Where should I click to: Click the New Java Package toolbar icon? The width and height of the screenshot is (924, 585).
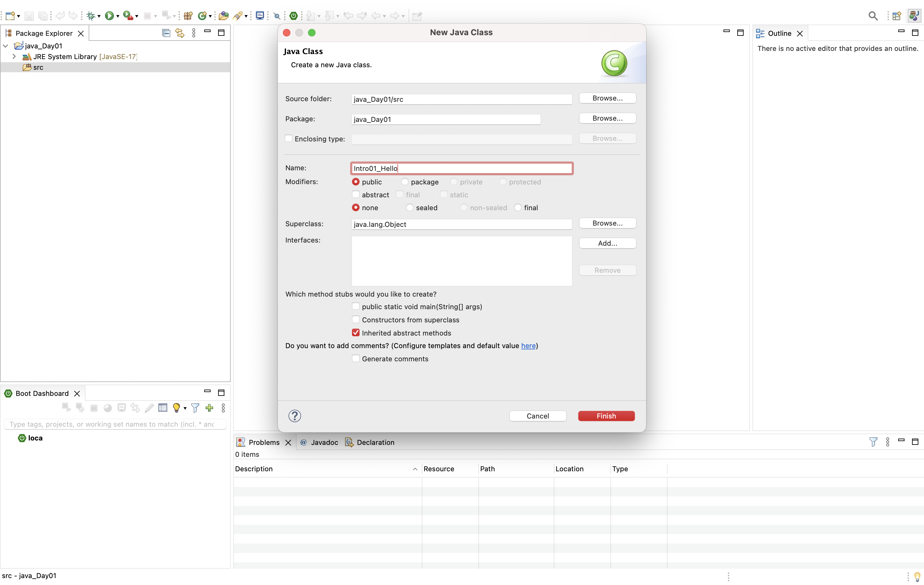[188, 16]
